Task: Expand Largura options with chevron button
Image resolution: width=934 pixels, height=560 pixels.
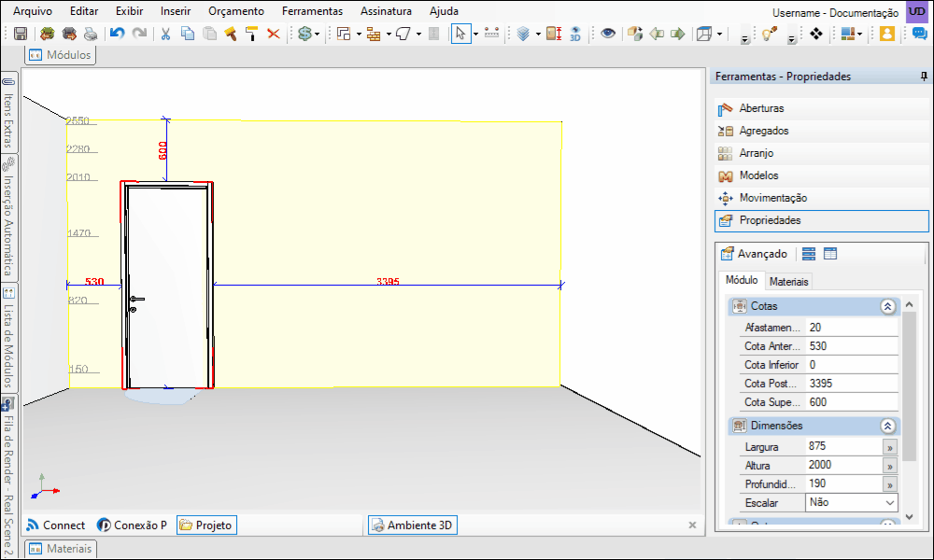Action: (x=890, y=447)
